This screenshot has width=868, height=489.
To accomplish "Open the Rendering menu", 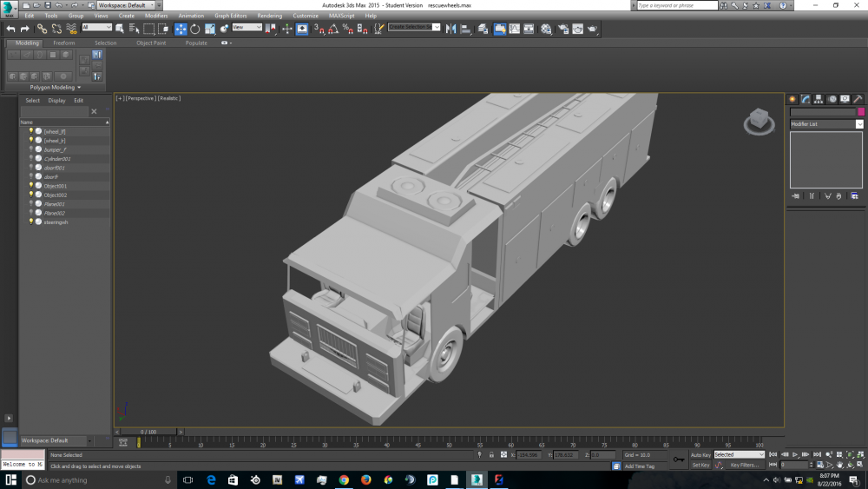I will [x=269, y=16].
